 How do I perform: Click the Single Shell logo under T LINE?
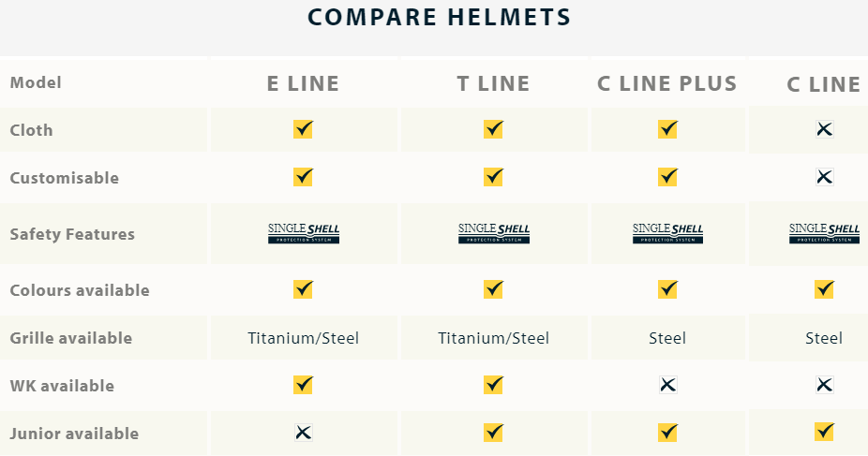[494, 233]
